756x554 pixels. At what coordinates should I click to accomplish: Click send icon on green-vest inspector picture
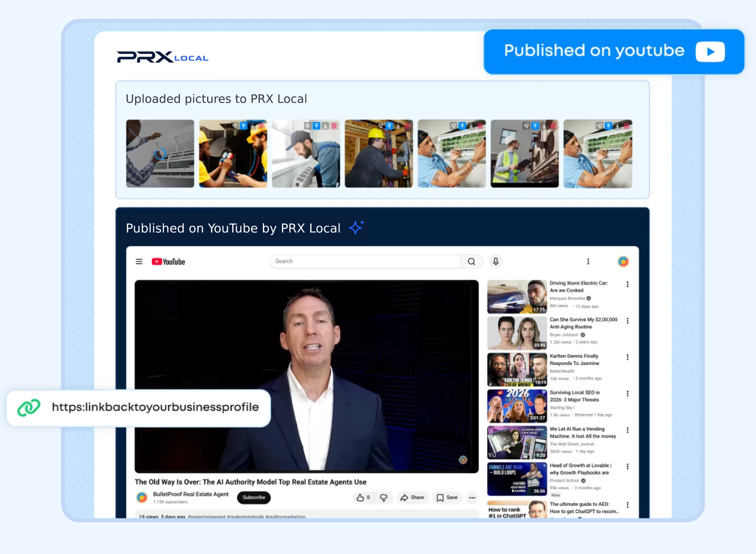pyautogui.click(x=526, y=126)
